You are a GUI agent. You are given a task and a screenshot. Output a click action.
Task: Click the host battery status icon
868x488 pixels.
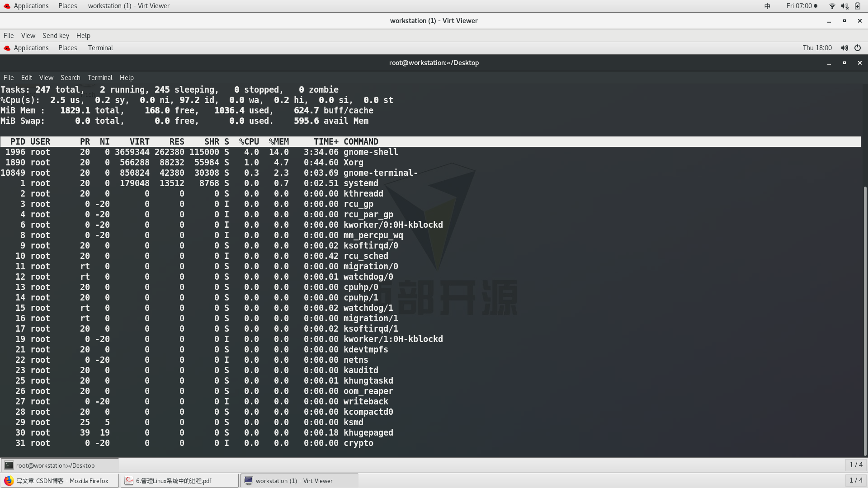click(858, 6)
